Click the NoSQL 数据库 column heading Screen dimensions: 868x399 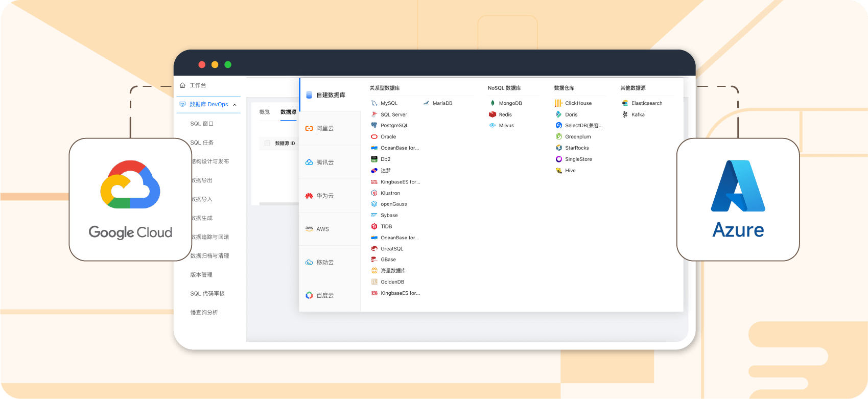tap(504, 88)
